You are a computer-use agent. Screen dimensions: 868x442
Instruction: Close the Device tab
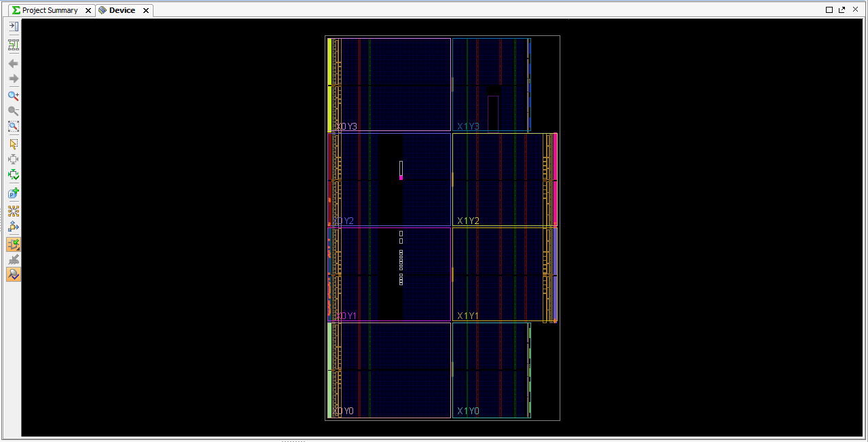click(145, 10)
